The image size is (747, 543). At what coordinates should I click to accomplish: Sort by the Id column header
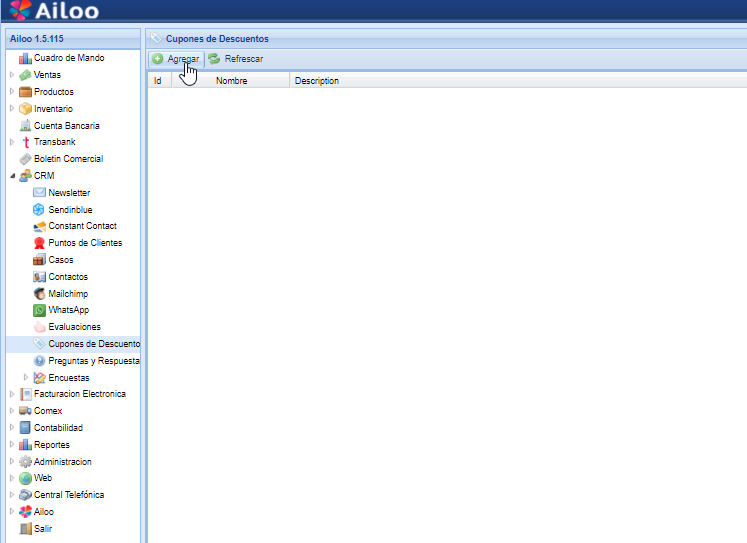[160, 80]
